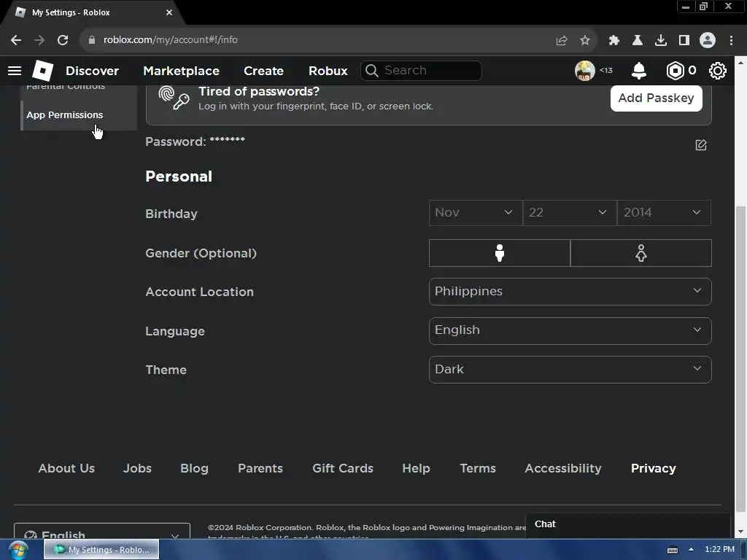Toggle the browser side panel
747x560 pixels.
coord(684,40)
